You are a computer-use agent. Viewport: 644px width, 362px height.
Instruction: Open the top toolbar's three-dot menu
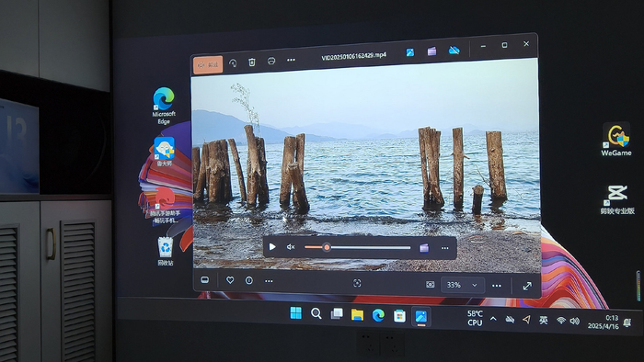[291, 60]
